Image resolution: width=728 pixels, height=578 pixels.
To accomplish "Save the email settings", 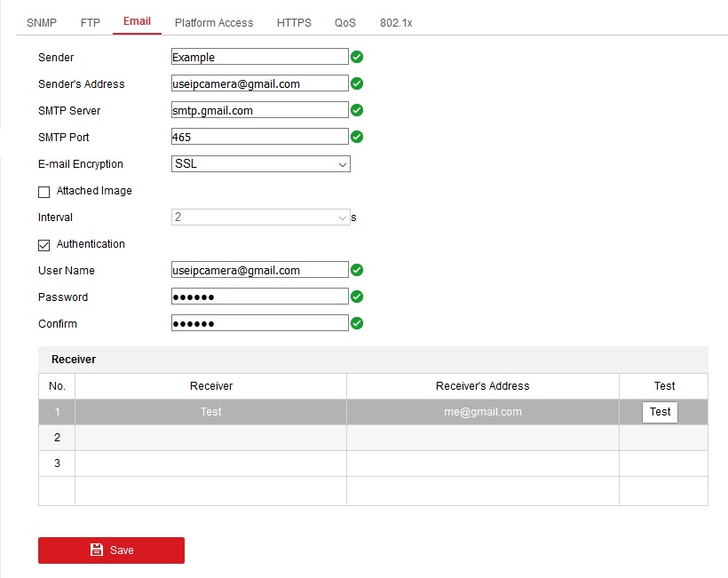I will point(112,550).
